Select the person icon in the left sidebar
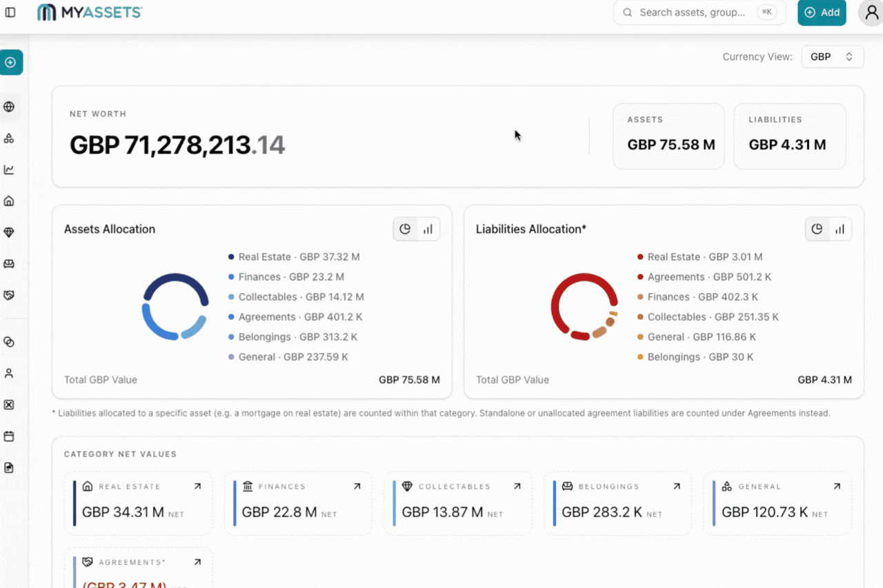Image resolution: width=883 pixels, height=588 pixels. (9, 373)
